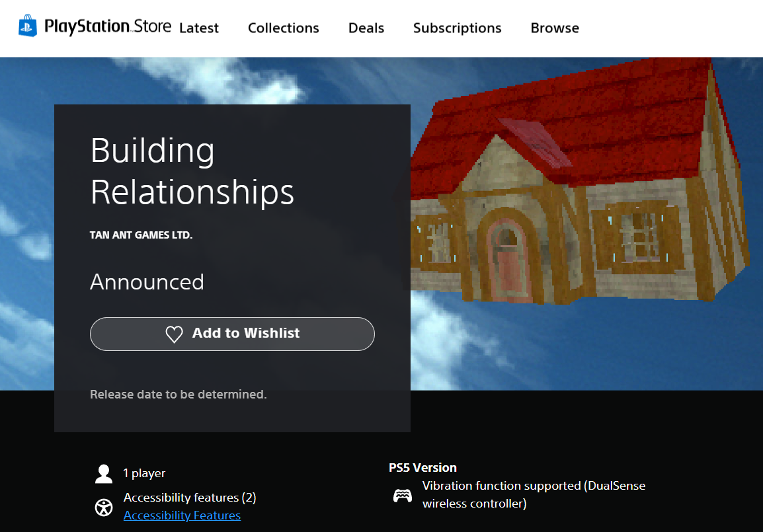Click the PS5 Version heading
Screen dimensions: 763x532
click(x=422, y=468)
